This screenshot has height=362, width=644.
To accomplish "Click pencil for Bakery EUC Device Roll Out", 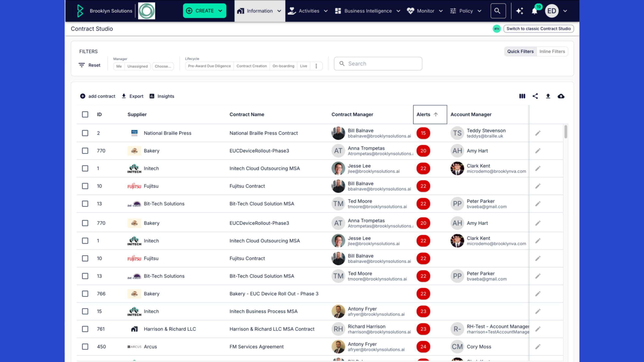I will [538, 294].
